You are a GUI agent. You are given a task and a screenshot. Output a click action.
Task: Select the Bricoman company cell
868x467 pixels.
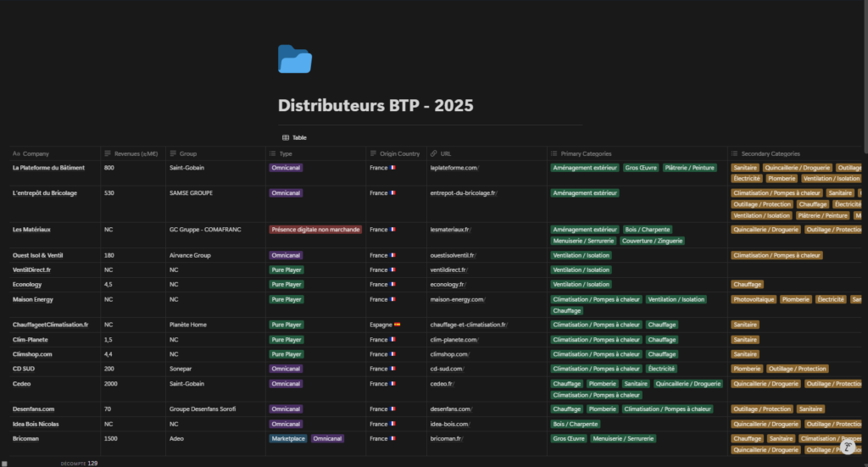[55, 444]
